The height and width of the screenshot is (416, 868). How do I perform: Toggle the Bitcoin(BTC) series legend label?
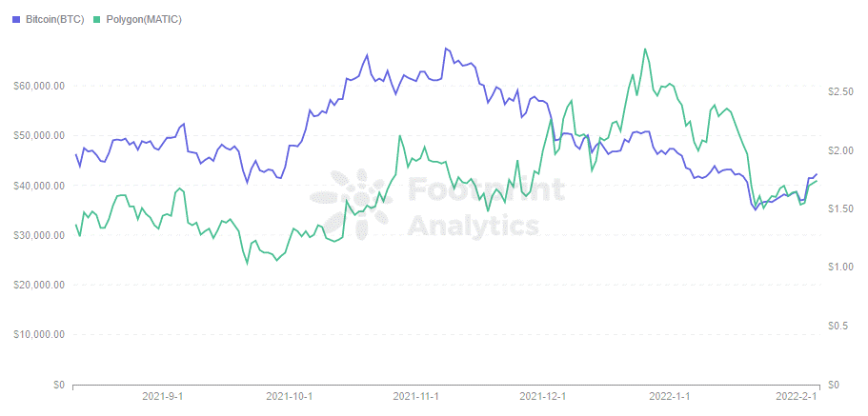(55, 19)
